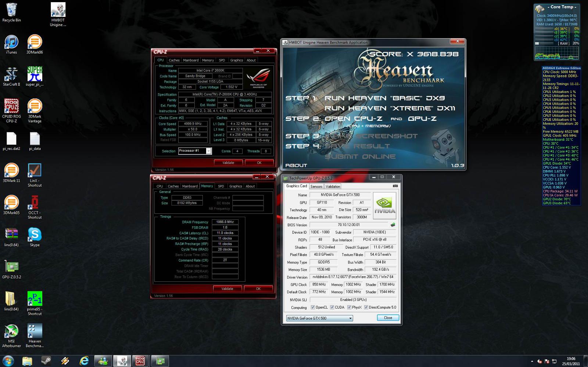The height and width of the screenshot is (367, 588).
Task: Open linx(0.64) archive icon
Action: [x=11, y=237]
